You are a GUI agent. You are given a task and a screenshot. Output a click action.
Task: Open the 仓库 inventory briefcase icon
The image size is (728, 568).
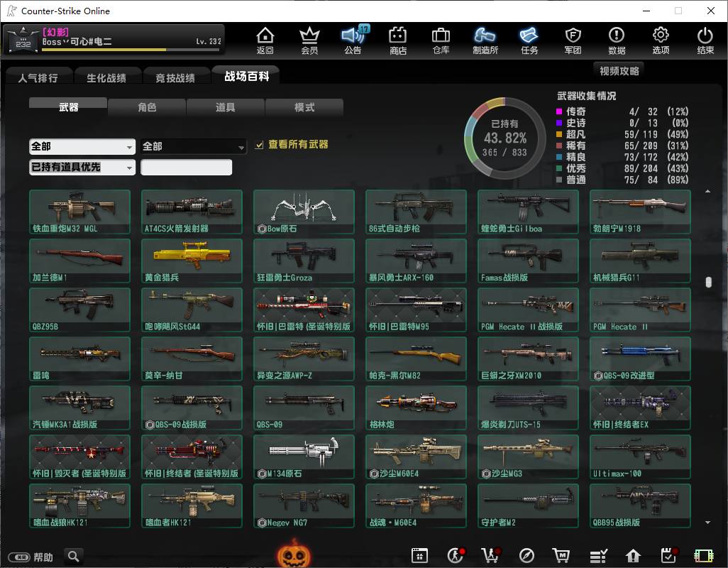pos(441,35)
